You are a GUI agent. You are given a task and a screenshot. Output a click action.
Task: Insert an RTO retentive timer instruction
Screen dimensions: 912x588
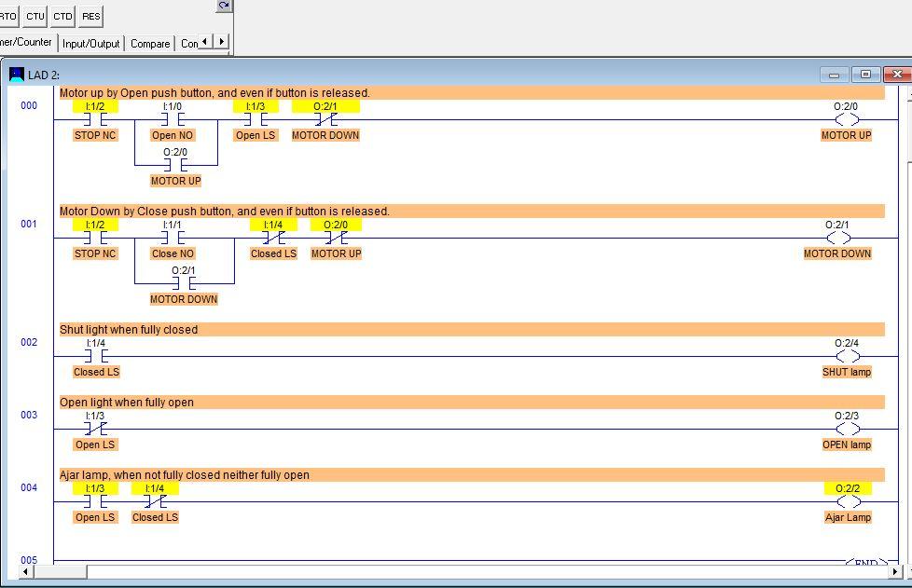(x=7, y=16)
